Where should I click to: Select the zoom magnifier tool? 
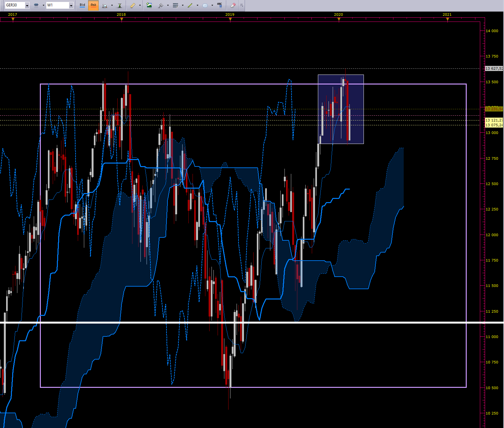[105, 5]
